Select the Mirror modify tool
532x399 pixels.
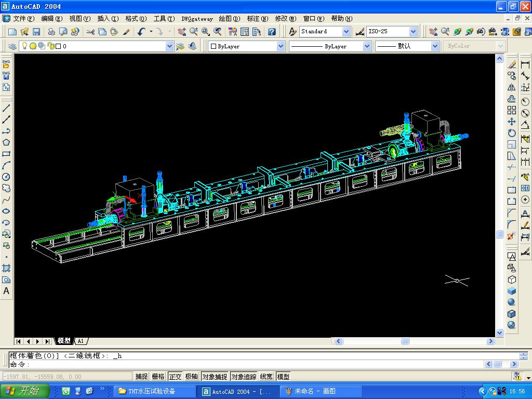[x=512, y=87]
